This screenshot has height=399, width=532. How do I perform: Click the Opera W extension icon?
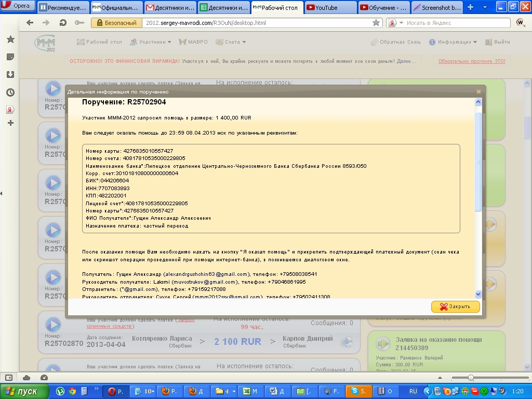520,23
